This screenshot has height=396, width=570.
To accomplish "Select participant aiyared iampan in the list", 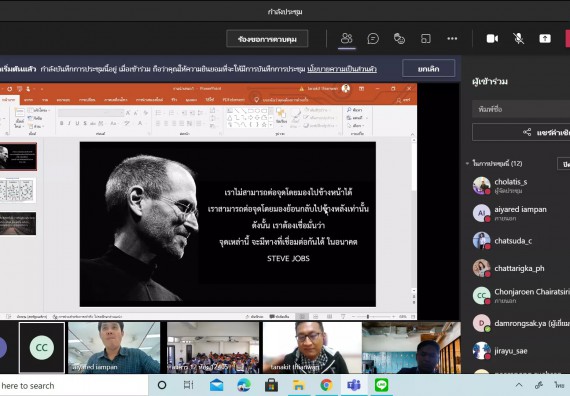I will pos(521,213).
